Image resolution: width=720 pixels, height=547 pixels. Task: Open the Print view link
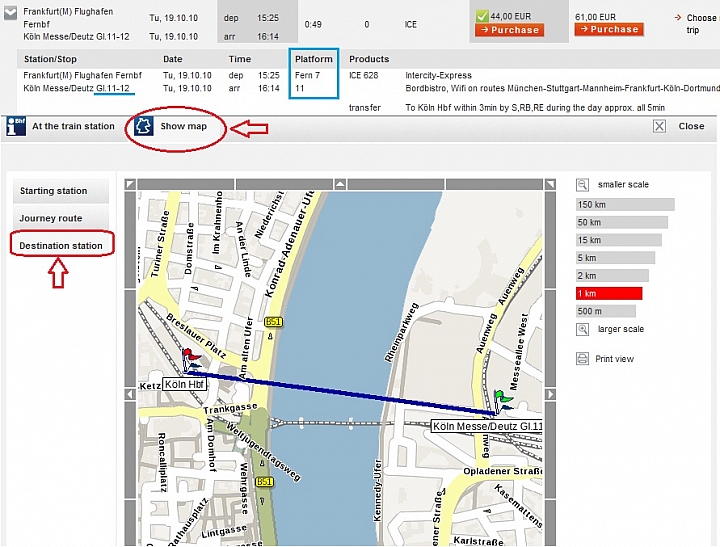614,359
